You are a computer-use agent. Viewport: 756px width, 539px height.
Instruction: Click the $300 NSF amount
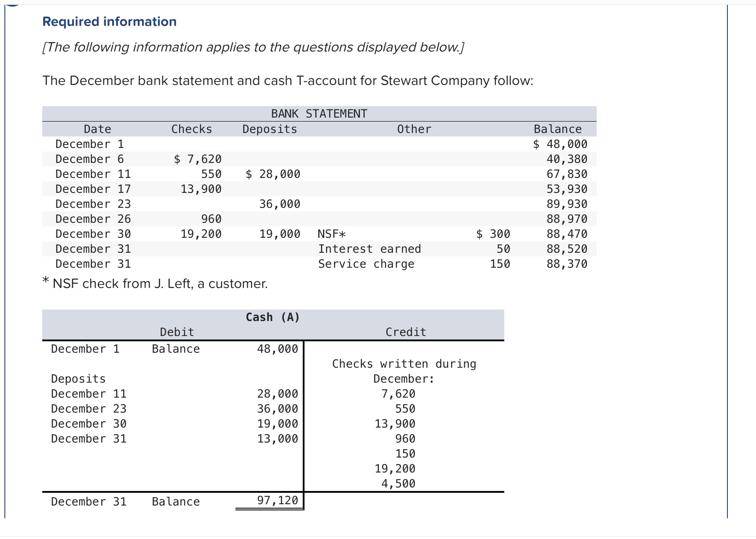493,234
